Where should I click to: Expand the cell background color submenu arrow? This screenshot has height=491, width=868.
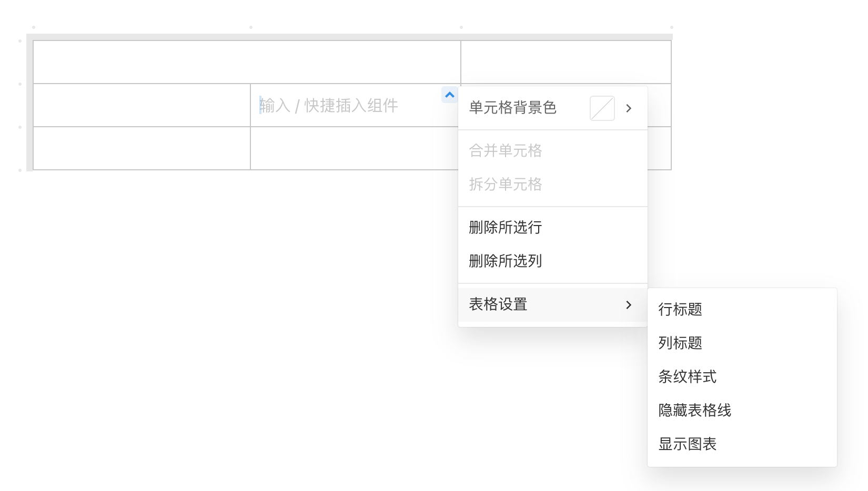[629, 108]
